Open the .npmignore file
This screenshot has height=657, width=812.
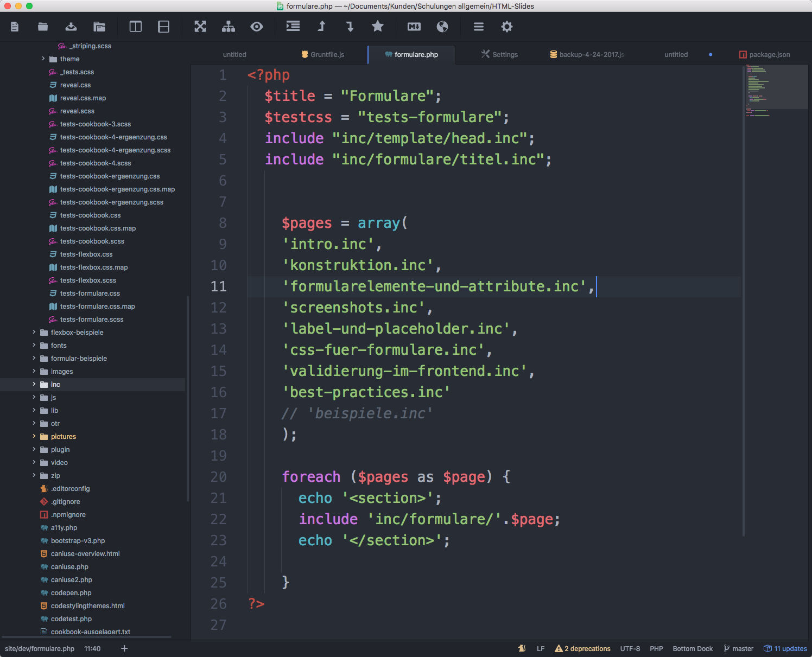[x=68, y=515]
